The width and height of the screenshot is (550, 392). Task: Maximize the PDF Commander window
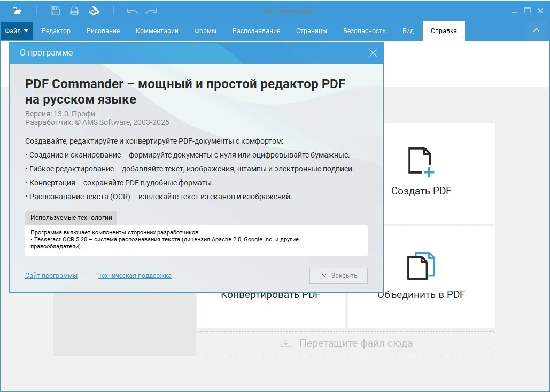(x=527, y=11)
